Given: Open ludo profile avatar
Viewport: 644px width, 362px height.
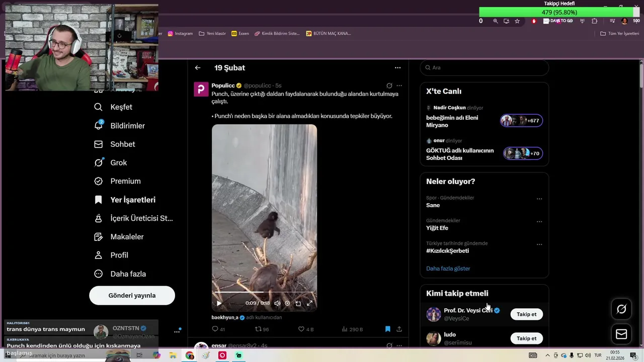Looking at the screenshot, I should click(x=434, y=338).
